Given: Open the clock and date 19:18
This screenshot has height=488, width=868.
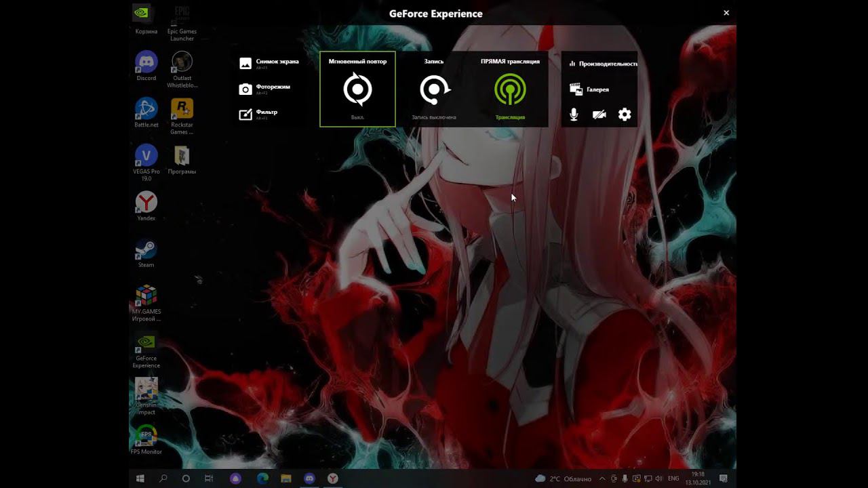Looking at the screenshot, I should pyautogui.click(x=698, y=479).
